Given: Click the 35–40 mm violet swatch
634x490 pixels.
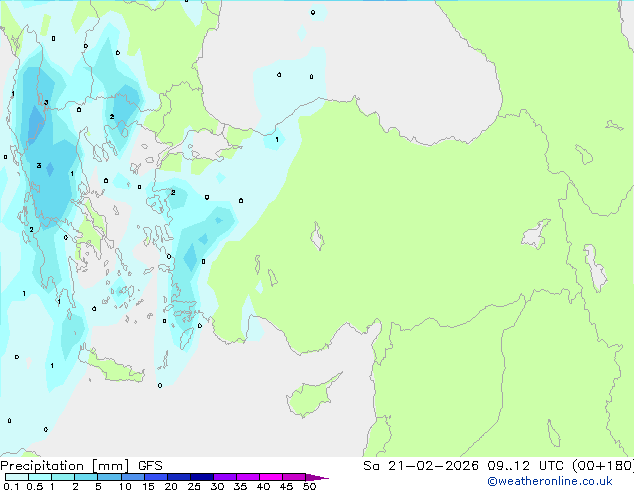Looking at the screenshot, I should [248, 477].
